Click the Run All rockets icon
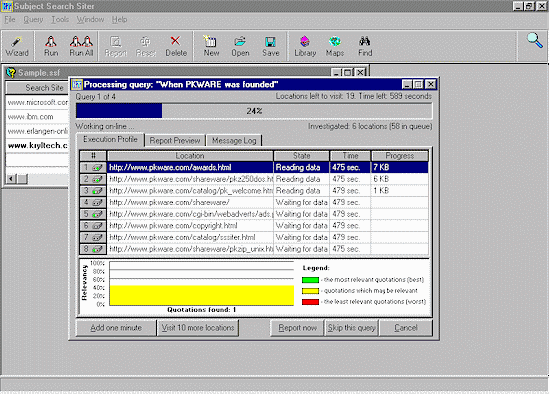550x394 pixels. pyautogui.click(x=81, y=41)
